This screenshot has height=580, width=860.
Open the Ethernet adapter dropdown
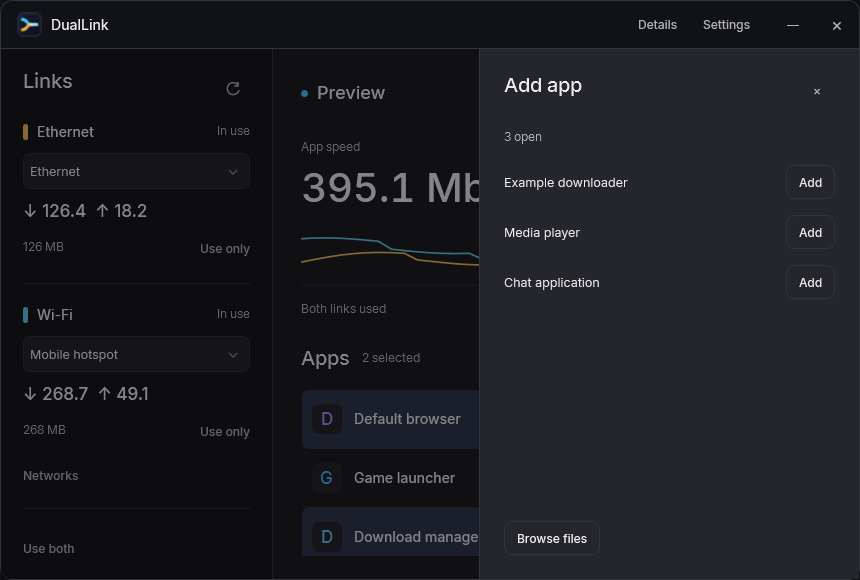136,171
